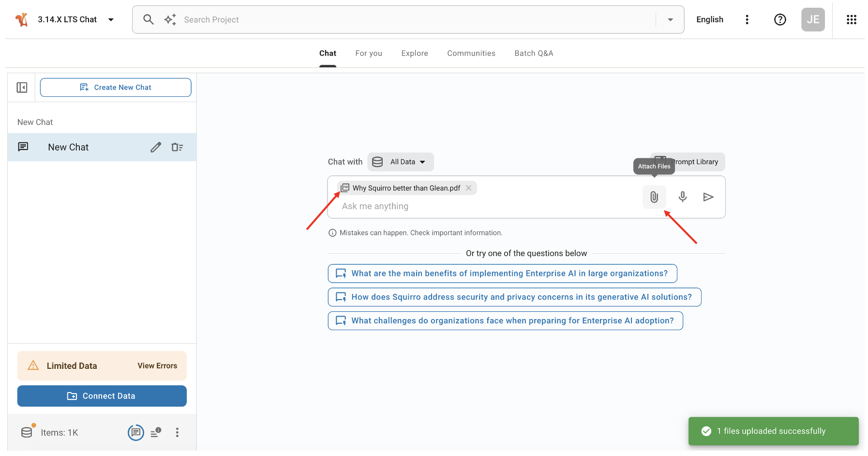Click the Items database icon
This screenshot has height=456, width=868.
(27, 432)
